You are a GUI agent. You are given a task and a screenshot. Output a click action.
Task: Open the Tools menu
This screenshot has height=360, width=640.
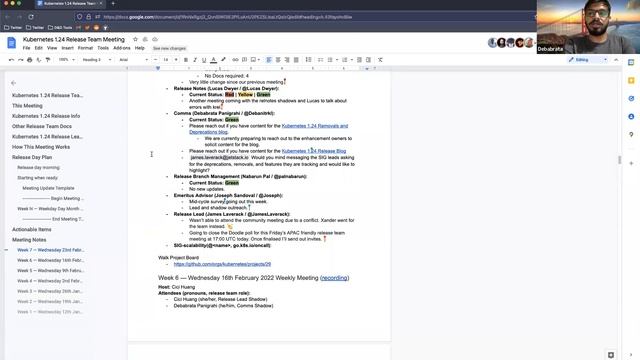coord(103,48)
